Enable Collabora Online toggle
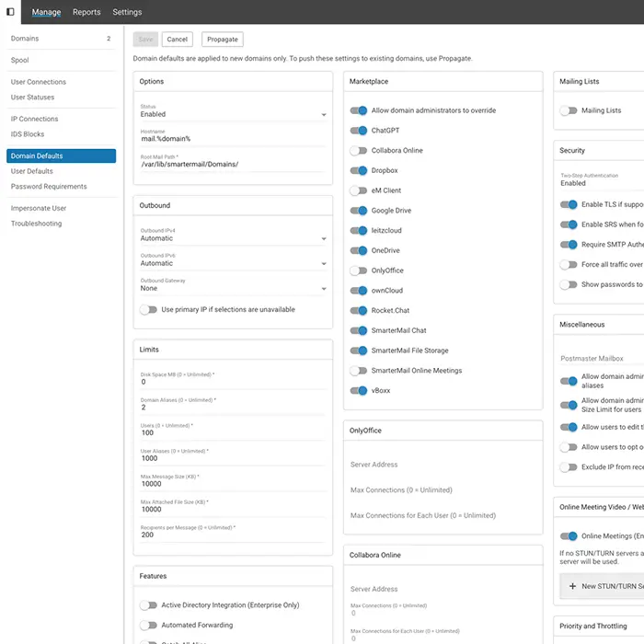Image resolution: width=644 pixels, height=644 pixels. (x=359, y=150)
